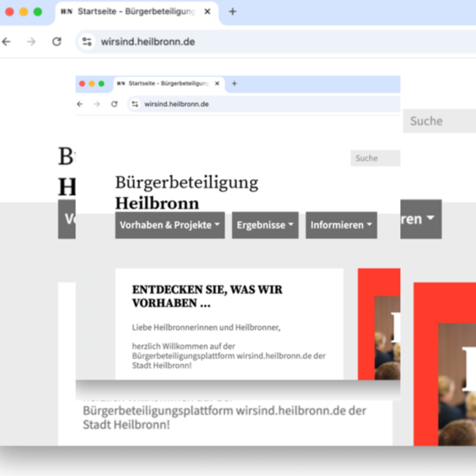Click inner window site settings icon
Viewport: 476px width, 476px height.
pos(135,104)
